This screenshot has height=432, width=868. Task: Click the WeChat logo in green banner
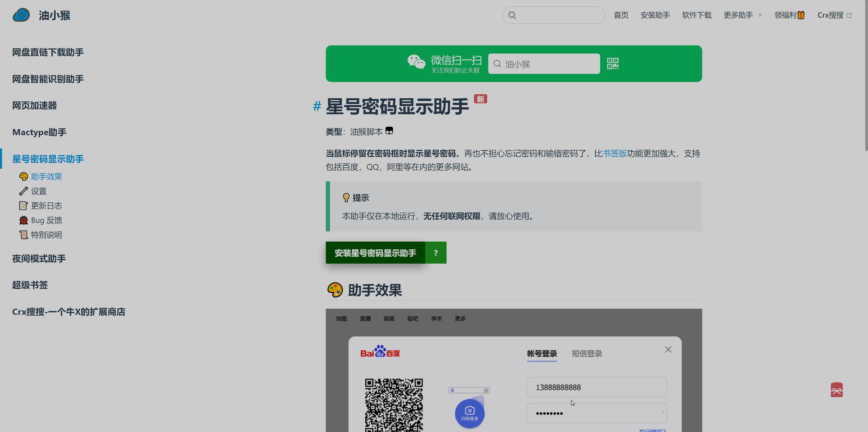tap(416, 62)
